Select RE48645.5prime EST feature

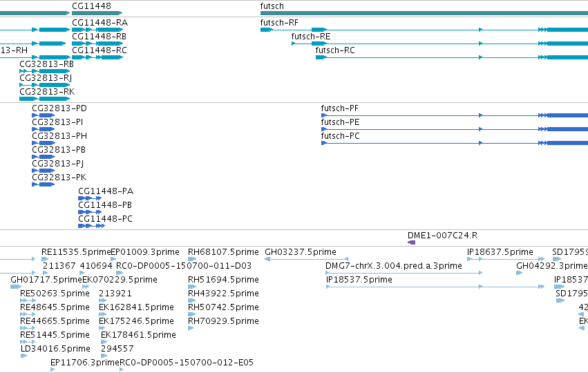(x=28, y=314)
